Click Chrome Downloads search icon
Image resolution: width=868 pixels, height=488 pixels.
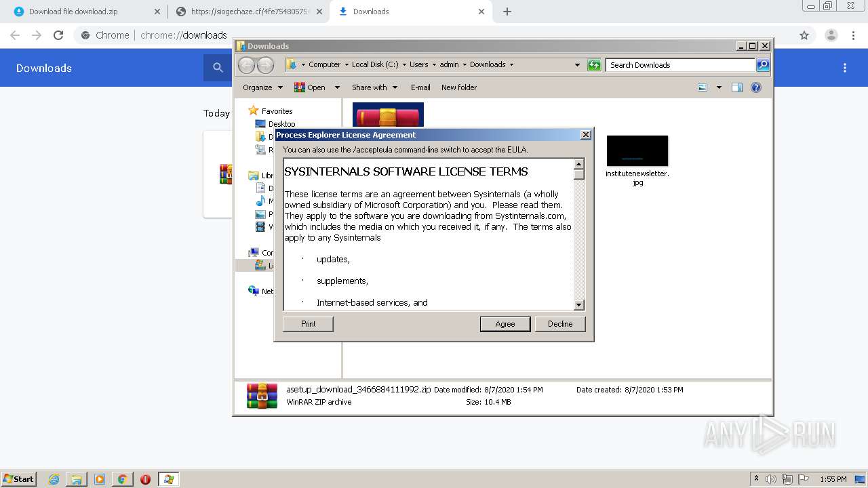pos(218,68)
